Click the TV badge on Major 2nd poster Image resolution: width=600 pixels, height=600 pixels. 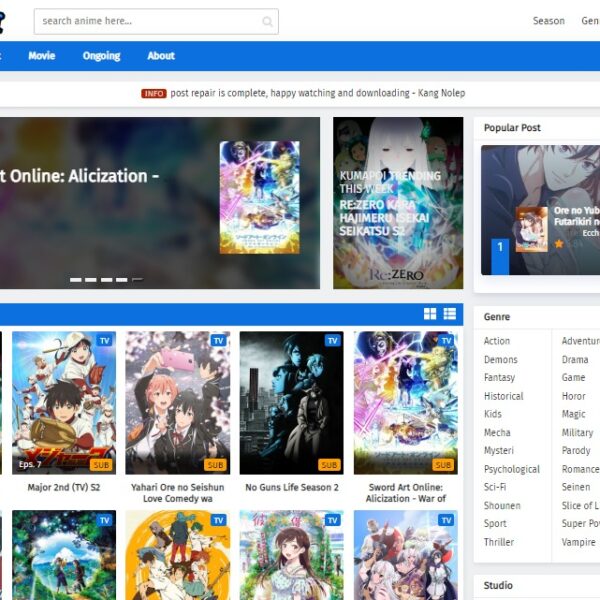(104, 341)
